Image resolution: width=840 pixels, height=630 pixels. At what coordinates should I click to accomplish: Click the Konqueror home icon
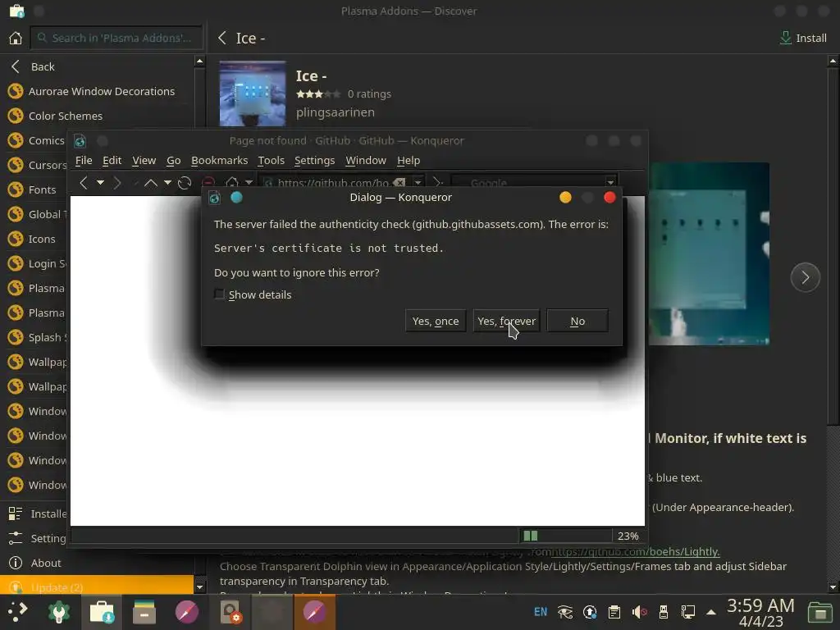pos(232,182)
